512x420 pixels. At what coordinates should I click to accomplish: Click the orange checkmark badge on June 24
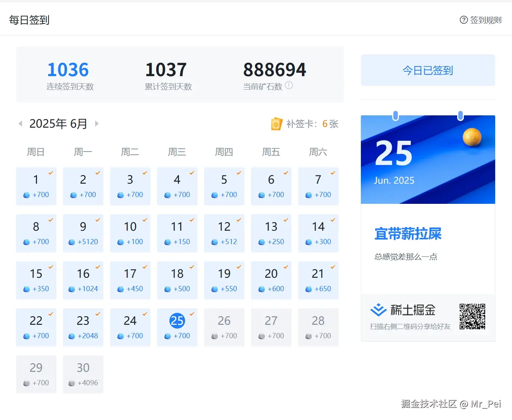click(145, 315)
